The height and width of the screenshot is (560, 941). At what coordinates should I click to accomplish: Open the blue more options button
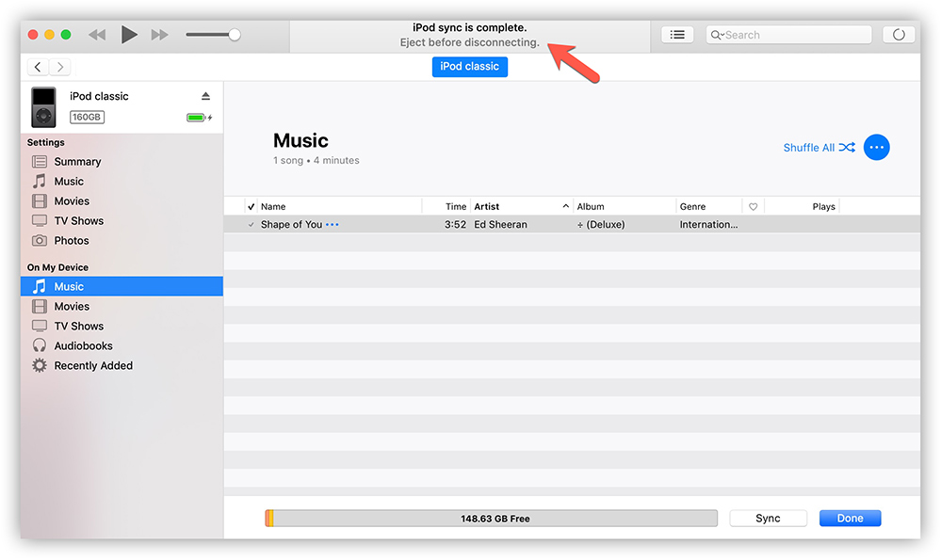tap(876, 148)
